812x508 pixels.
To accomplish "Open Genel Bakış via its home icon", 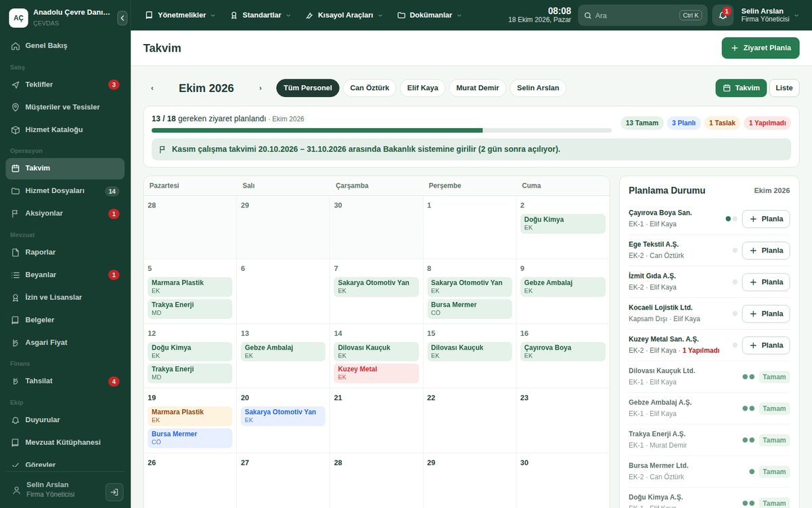I will point(16,46).
